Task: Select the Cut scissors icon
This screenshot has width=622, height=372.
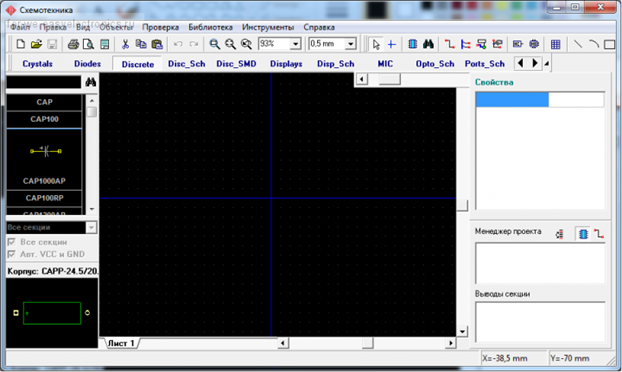Action: [x=125, y=44]
